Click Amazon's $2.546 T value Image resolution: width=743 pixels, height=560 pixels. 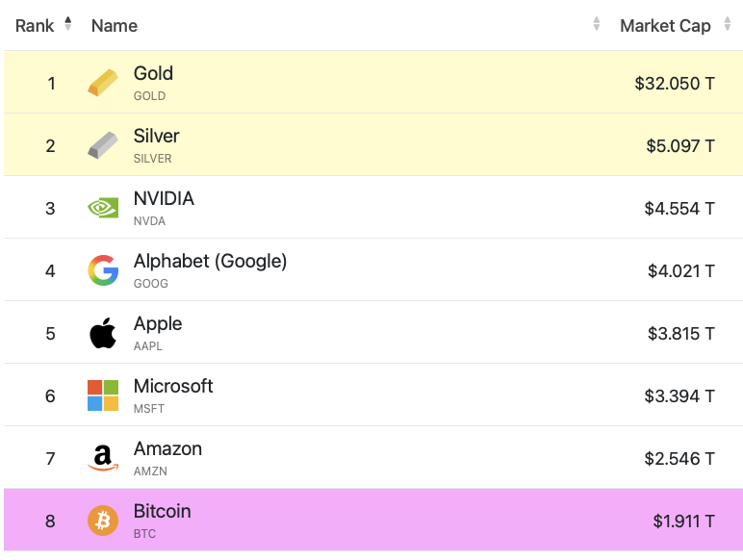point(679,459)
